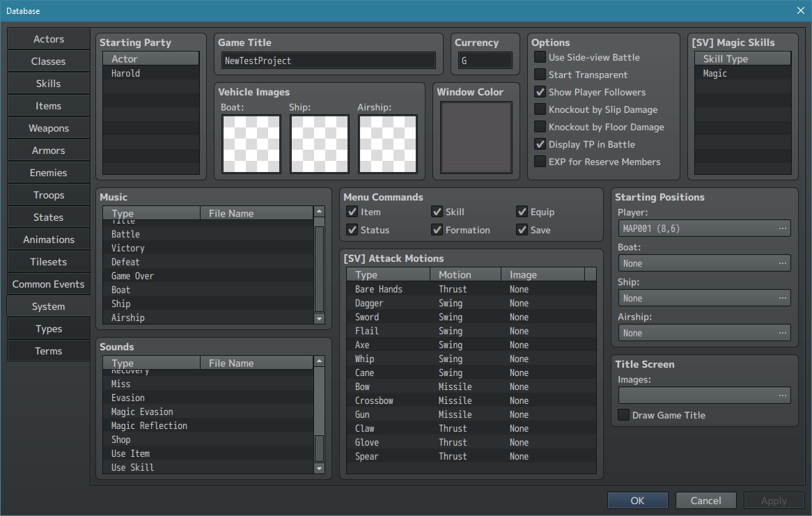Select Harold in Starting Party
Screen dimensions: 812x516
pos(150,73)
